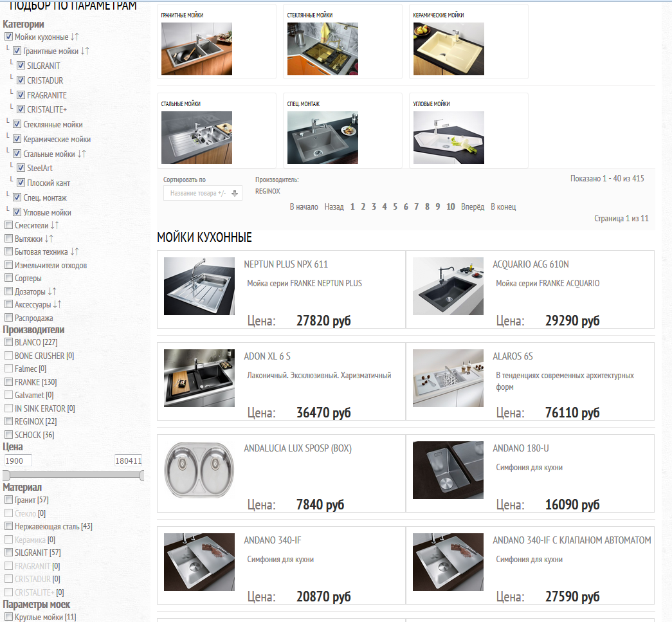672x622 pixels.
Task: Expand the Смесители category arrows
Action: point(55,225)
